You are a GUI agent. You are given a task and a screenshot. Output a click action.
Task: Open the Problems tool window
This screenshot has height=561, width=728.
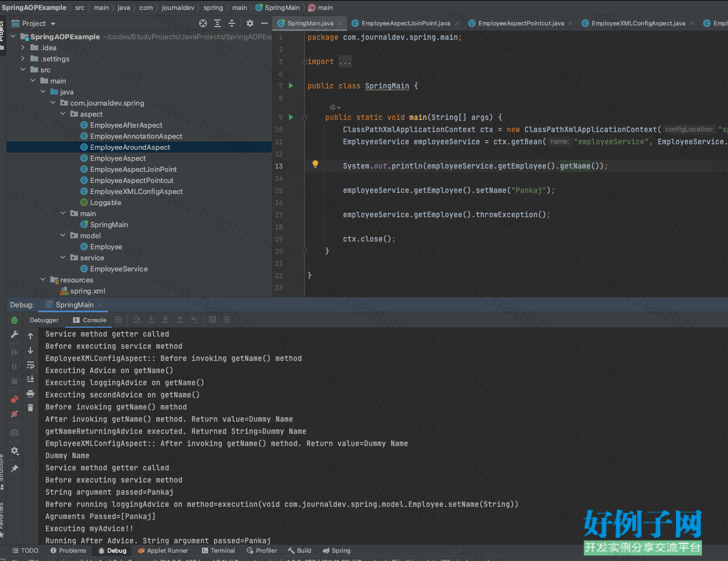(68, 550)
